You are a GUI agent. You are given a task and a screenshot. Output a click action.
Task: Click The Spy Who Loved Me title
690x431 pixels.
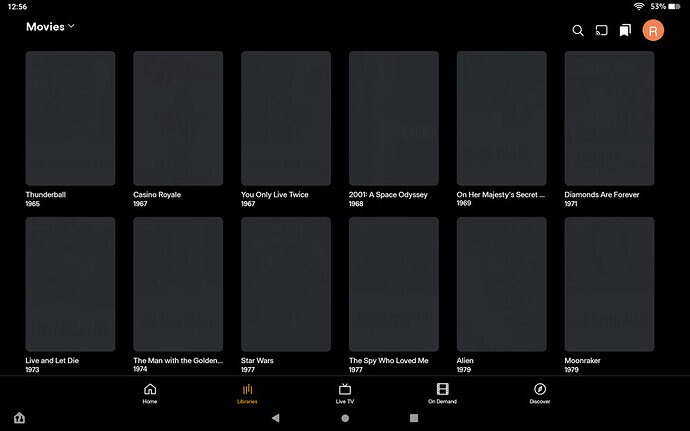(389, 361)
